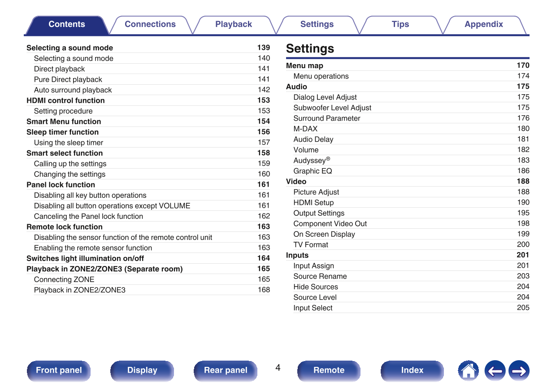Jump to Pure Direct playback entry

click(68, 79)
